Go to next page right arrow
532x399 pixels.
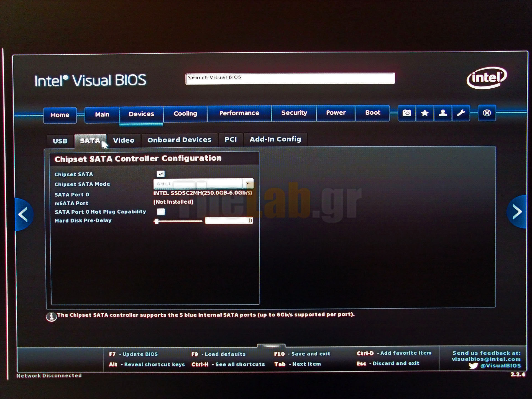[x=517, y=212]
